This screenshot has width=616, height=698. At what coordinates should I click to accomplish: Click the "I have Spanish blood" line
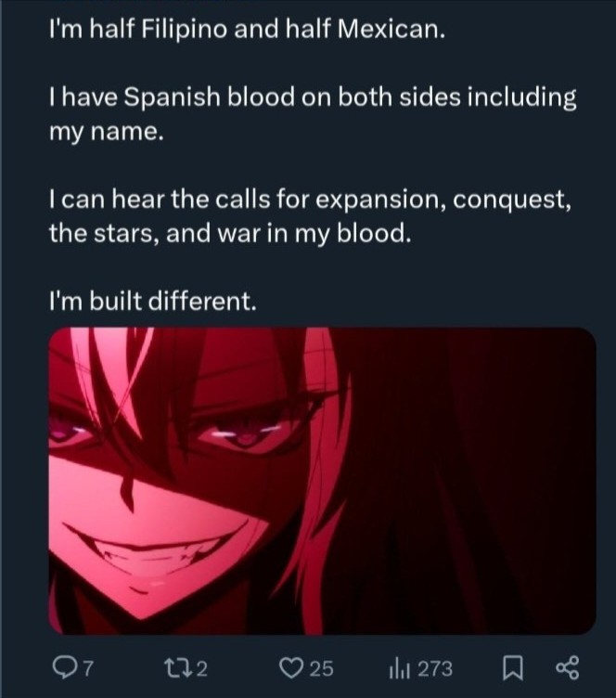coord(313,97)
